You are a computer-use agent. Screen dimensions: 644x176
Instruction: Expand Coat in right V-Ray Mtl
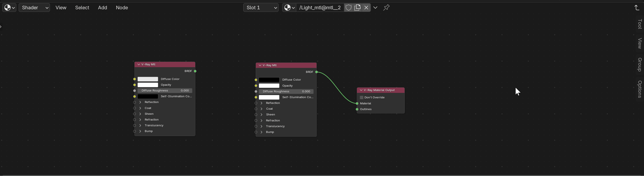(x=262, y=109)
